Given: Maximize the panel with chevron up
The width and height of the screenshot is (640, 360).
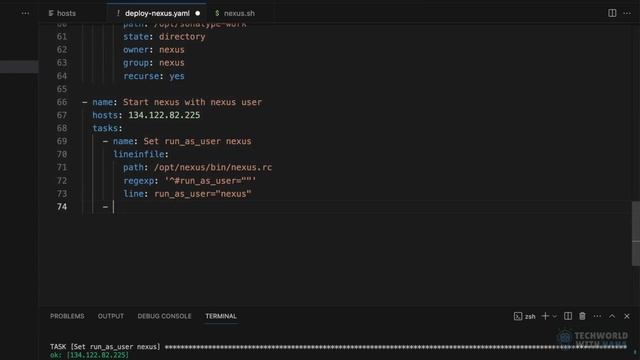Looking at the screenshot, I should point(612,316).
